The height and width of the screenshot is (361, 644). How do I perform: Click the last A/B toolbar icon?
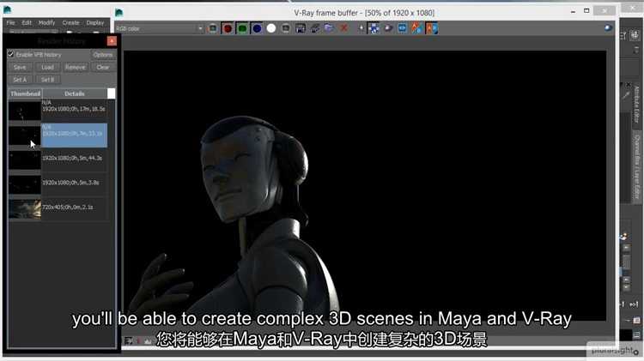(431, 28)
